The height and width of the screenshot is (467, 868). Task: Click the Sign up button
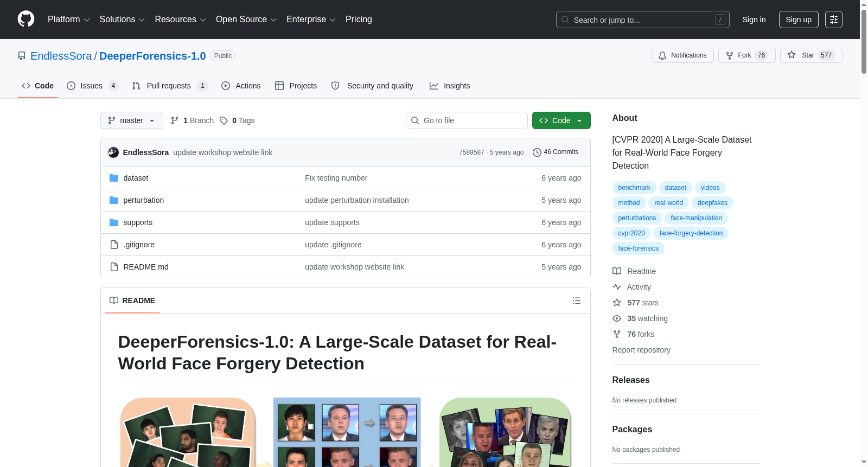pyautogui.click(x=799, y=20)
